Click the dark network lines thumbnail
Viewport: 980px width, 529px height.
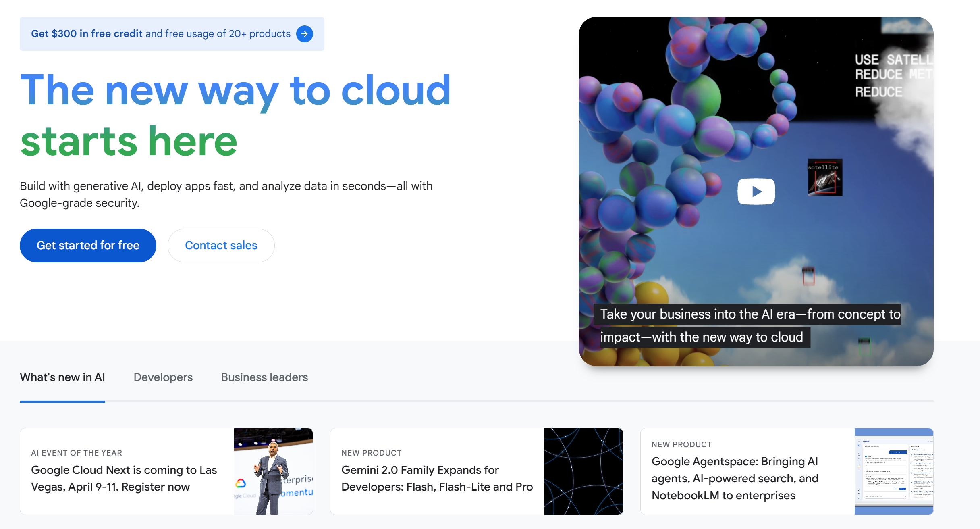coord(583,471)
